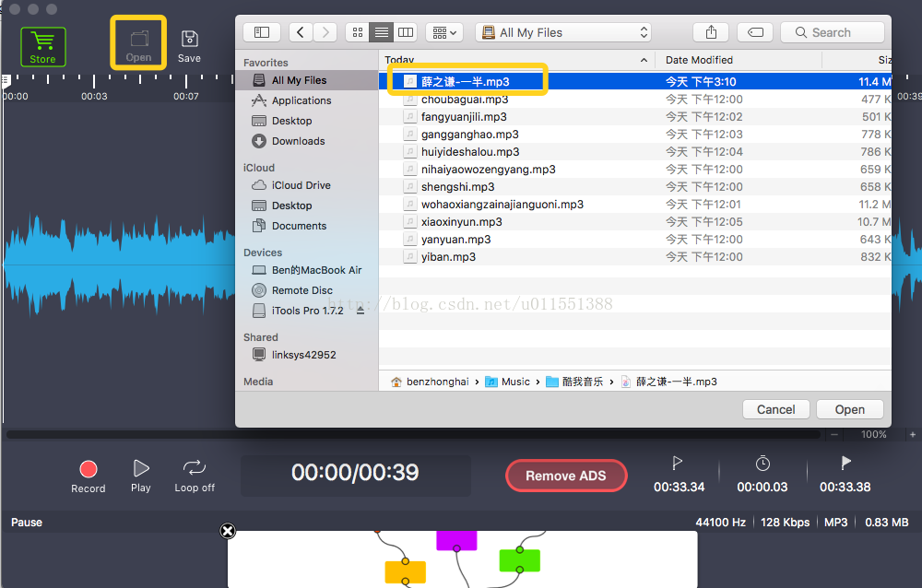This screenshot has height=588, width=922.
Task: Select file nihaiyaowozengyang.mp3
Action: point(635,170)
